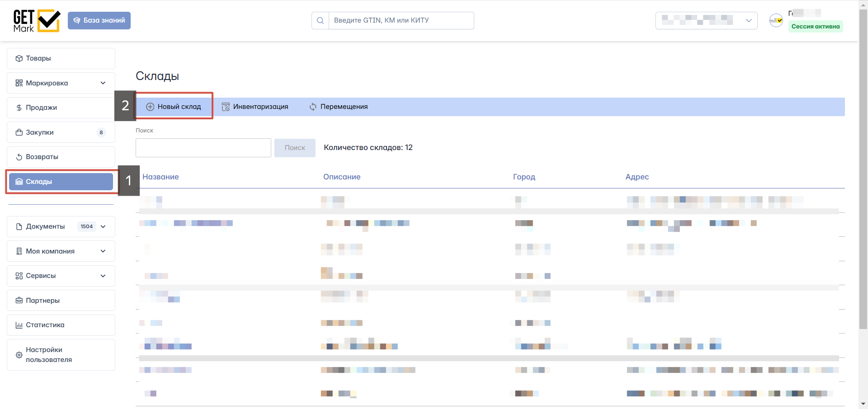Expand the Документы menu chevron

tap(103, 226)
